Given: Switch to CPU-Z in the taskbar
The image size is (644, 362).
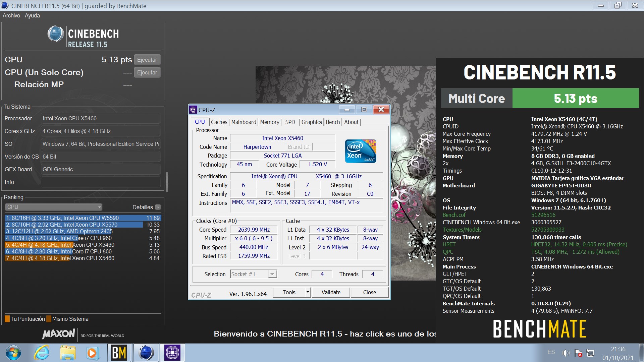Looking at the screenshot, I should (x=172, y=353).
